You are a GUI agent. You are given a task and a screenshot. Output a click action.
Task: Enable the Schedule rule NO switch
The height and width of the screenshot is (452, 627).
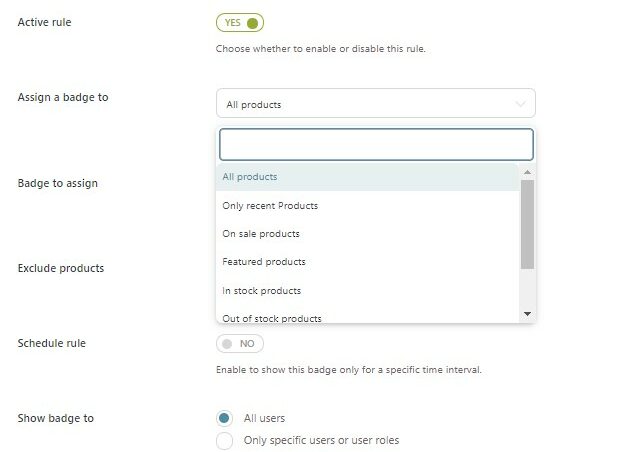pos(240,344)
